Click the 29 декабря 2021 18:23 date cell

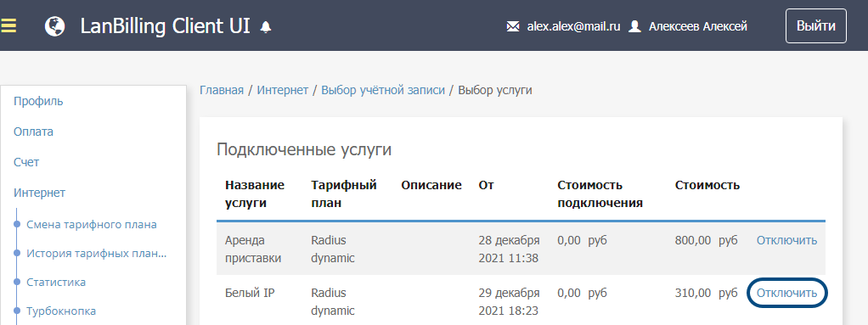(x=509, y=302)
